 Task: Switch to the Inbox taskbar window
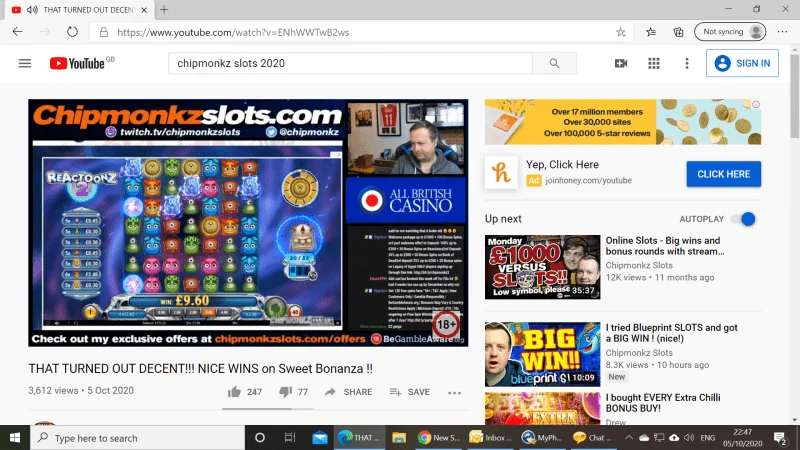[x=490, y=438]
